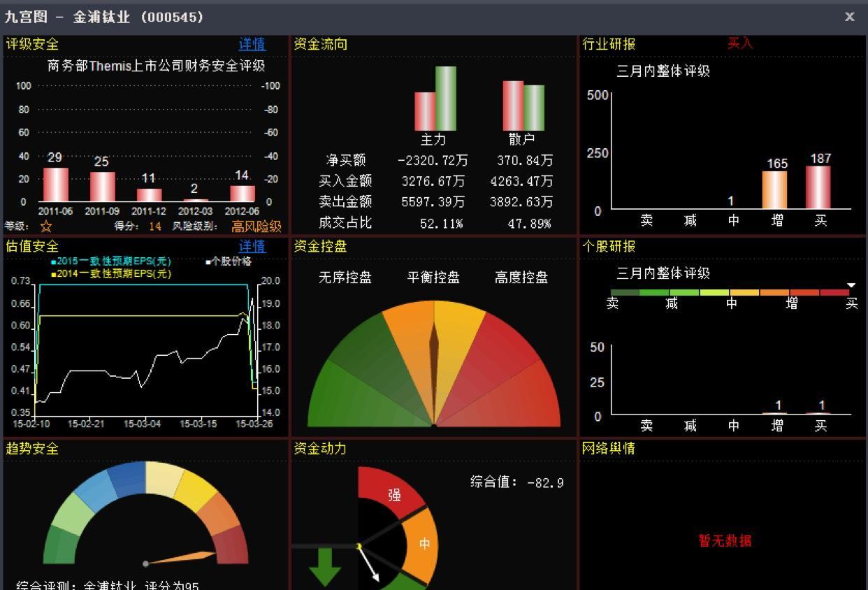Open 详情 link in 评级安全 panel
This screenshot has height=590, width=868.
click(x=252, y=44)
